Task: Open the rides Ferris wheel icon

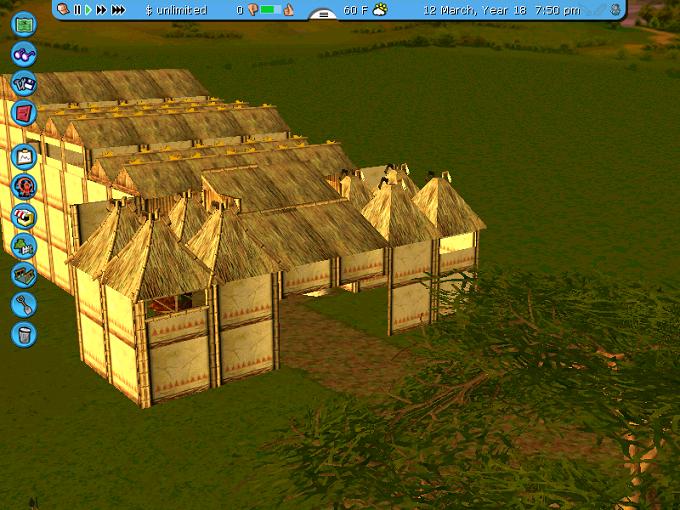Action: 24,186
